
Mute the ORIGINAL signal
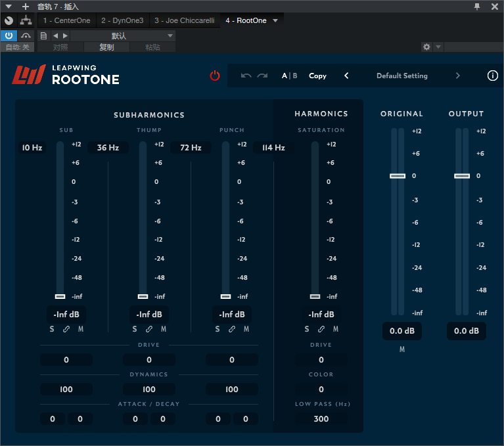402,349
